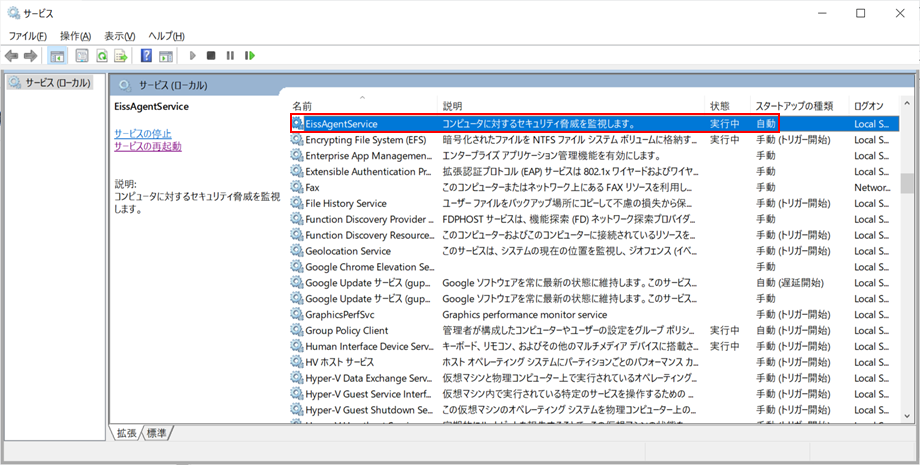Click the Network logon value in Fax row
Viewport: 920px width, 465px height.
coord(872,187)
